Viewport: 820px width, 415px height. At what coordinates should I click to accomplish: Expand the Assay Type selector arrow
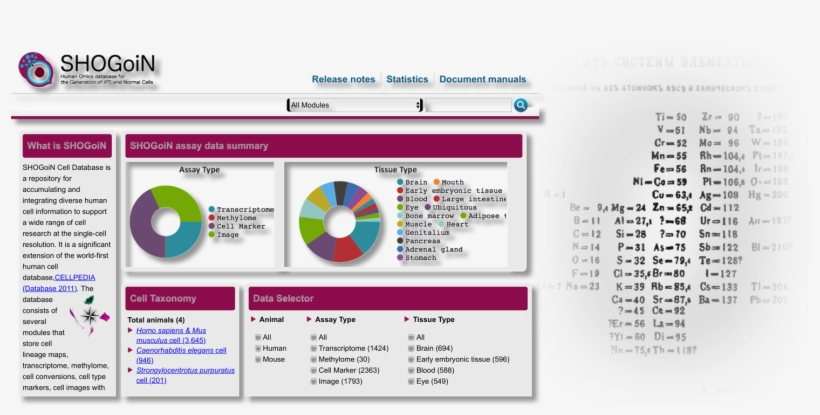pos(309,319)
